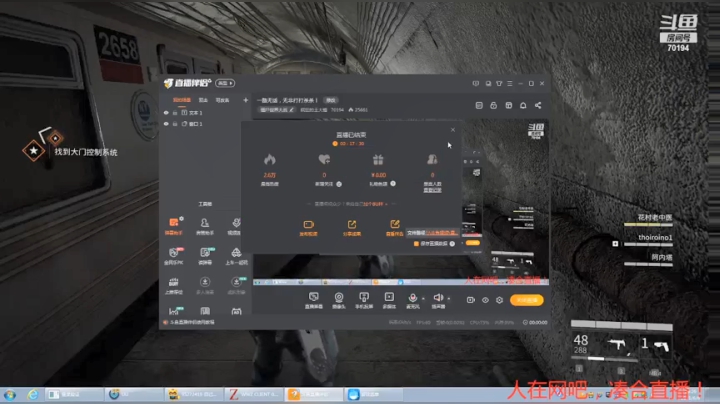Viewport: 720px width, 404px height.
Task: Open the mode switch pill beside logo
Action: [225, 83]
